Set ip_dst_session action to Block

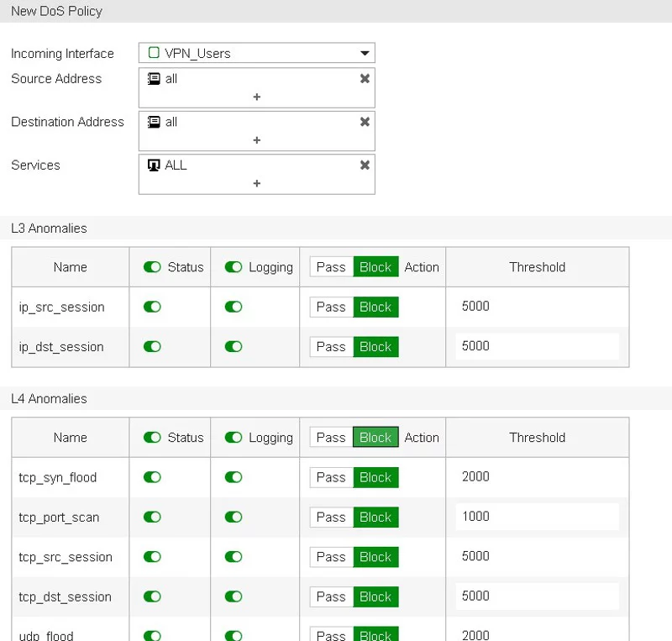coord(375,346)
